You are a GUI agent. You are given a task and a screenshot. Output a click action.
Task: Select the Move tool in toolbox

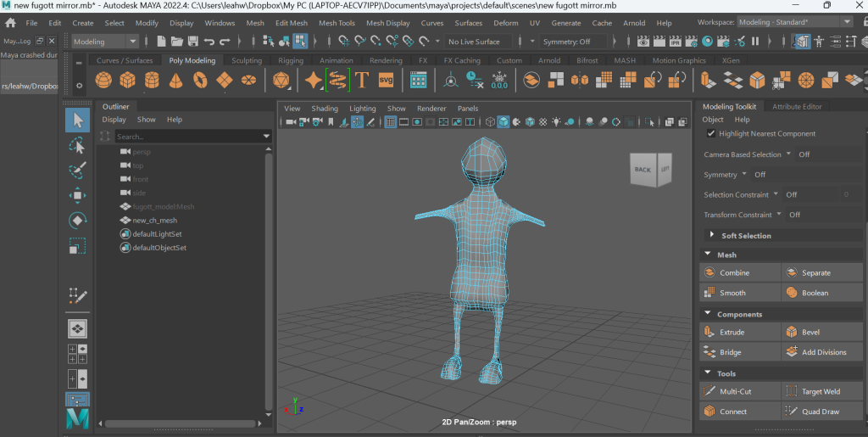tap(77, 195)
